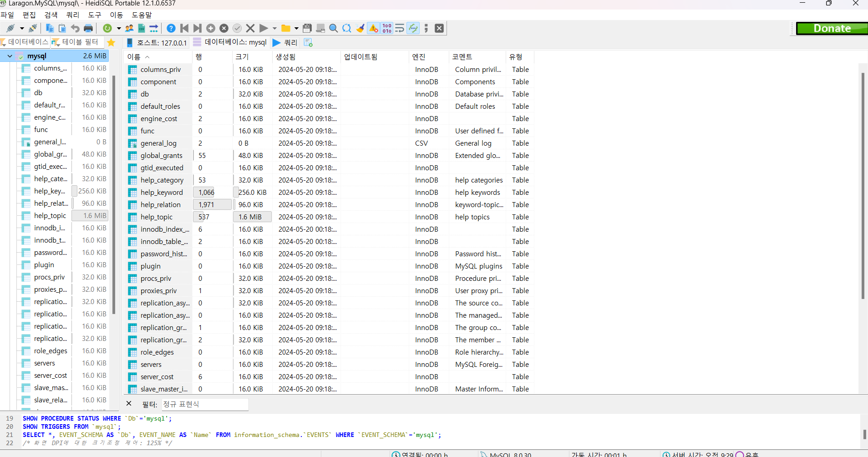This screenshot has width=868, height=457.
Task: Focus the 정규 표현식 filter input
Action: 205,404
